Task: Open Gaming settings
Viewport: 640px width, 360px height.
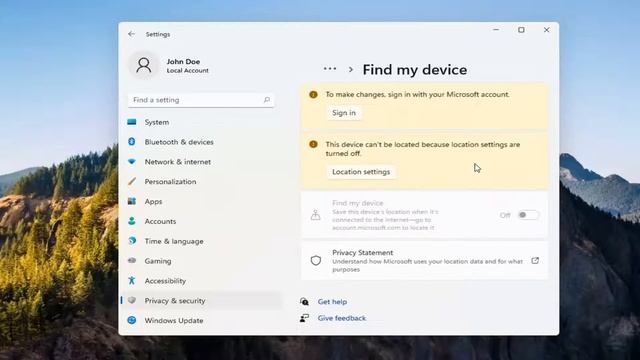Action: tap(202, 260)
